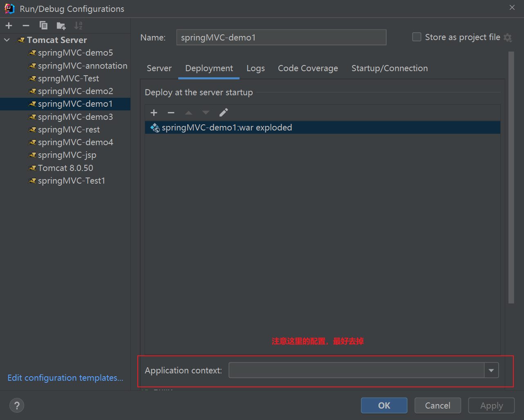Copy the selected run configuration
The width and height of the screenshot is (524, 420).
pyautogui.click(x=43, y=26)
